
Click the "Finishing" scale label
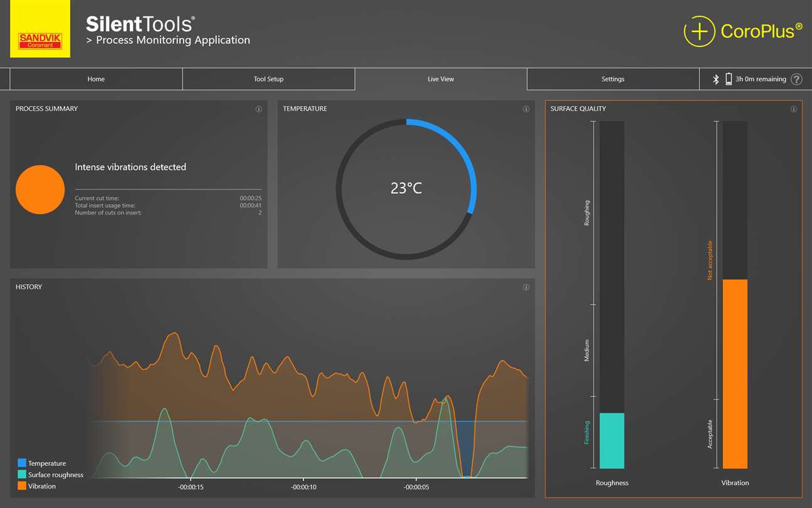coord(587,433)
